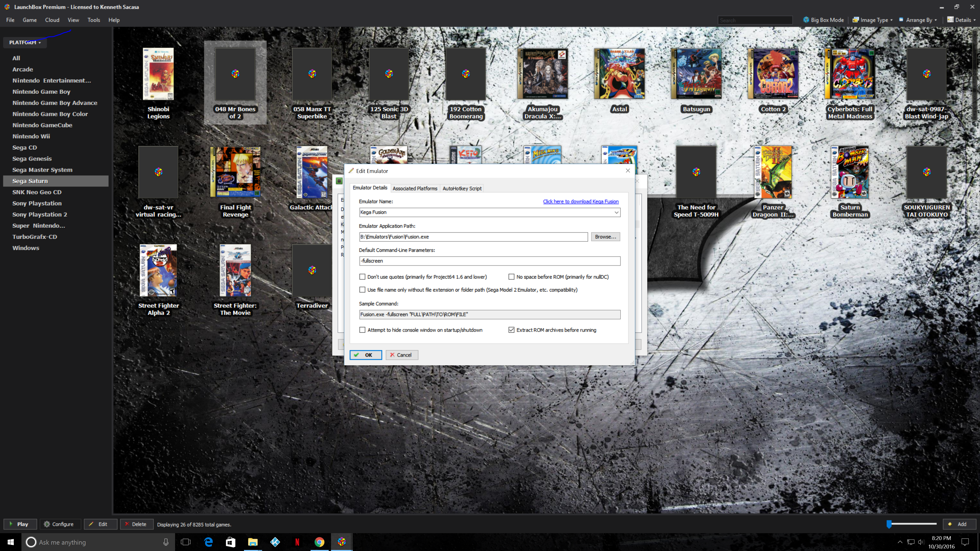The image size is (980, 551).
Task: Open the Game menu
Action: point(30,20)
